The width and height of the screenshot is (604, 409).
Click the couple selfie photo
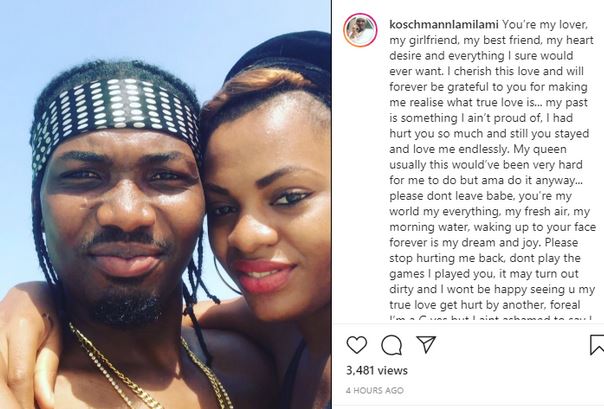pos(165,204)
